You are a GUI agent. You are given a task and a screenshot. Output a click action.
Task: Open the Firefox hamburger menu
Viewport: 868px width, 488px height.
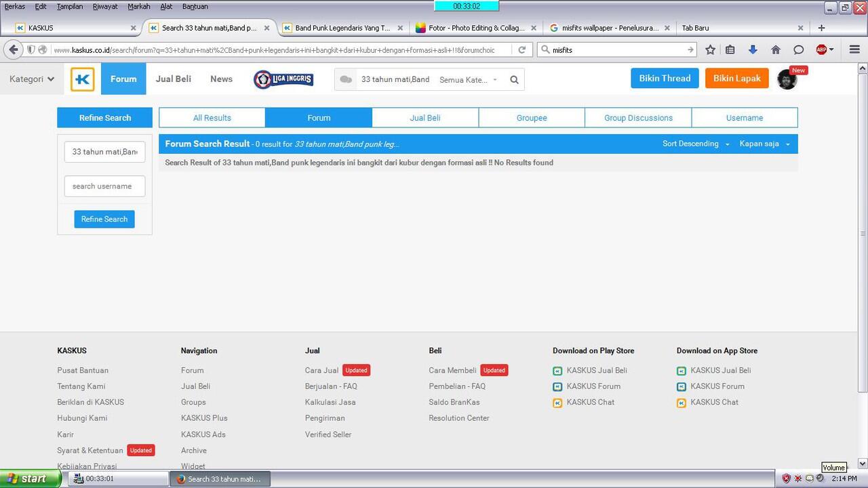(x=854, y=49)
